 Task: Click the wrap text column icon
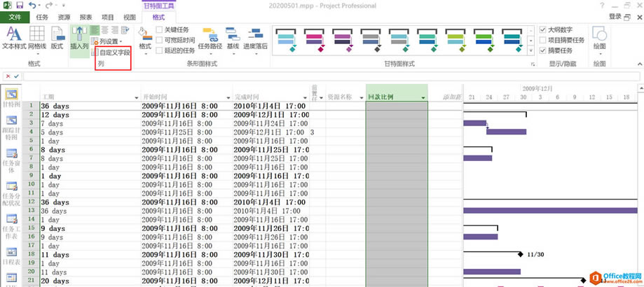125,29
